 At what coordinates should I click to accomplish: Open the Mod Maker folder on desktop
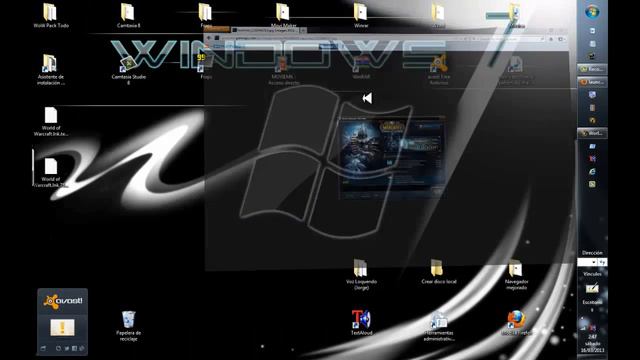pyautogui.click(x=283, y=15)
